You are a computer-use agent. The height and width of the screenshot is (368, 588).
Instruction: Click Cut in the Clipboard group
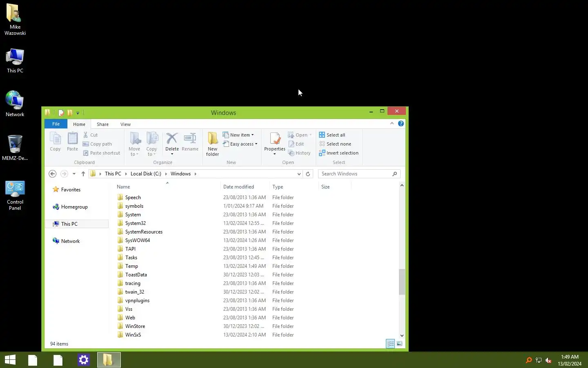pos(90,135)
